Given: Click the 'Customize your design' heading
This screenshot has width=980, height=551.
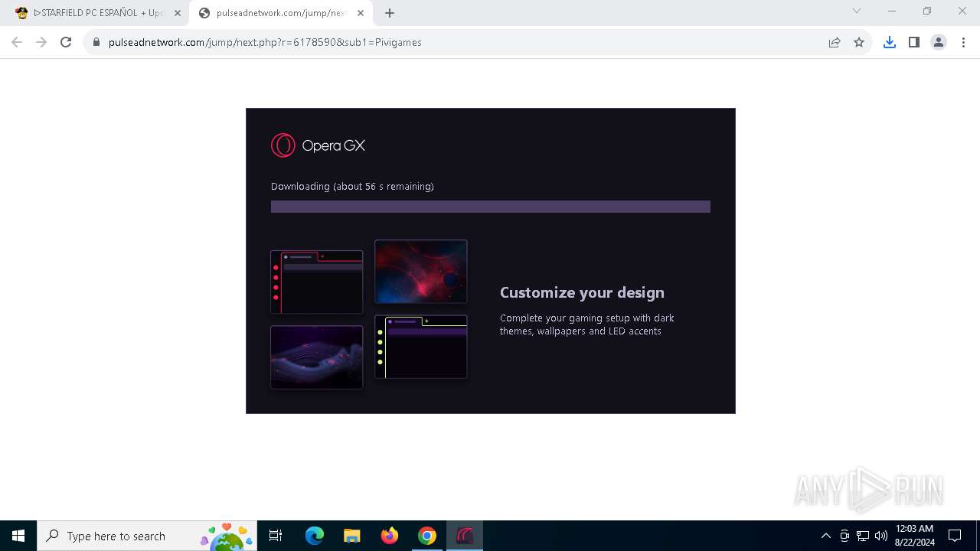Looking at the screenshot, I should click(582, 292).
